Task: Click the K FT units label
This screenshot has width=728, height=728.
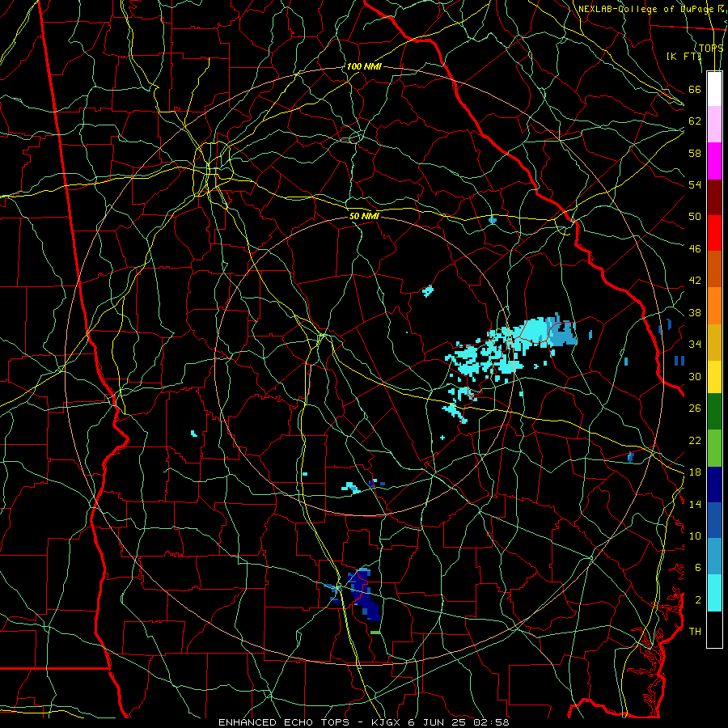Action: (684, 56)
